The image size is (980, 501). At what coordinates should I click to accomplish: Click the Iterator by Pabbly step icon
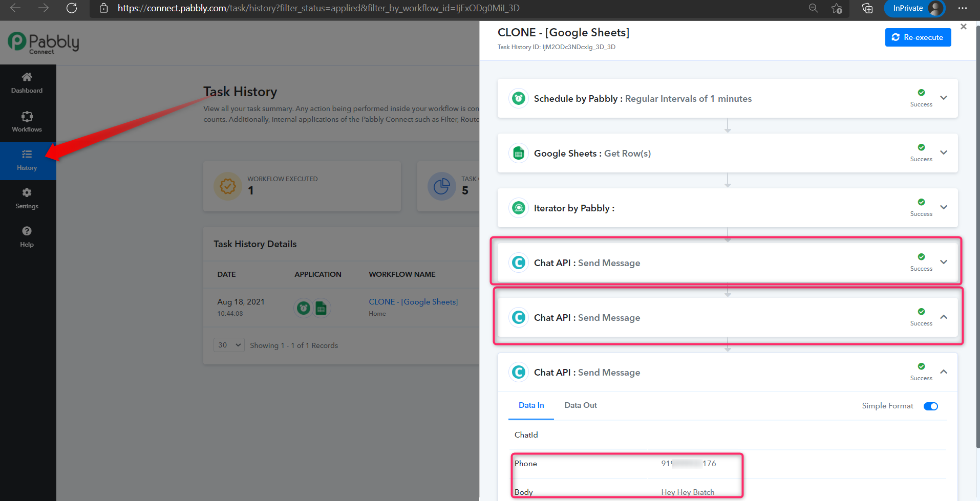(x=519, y=208)
